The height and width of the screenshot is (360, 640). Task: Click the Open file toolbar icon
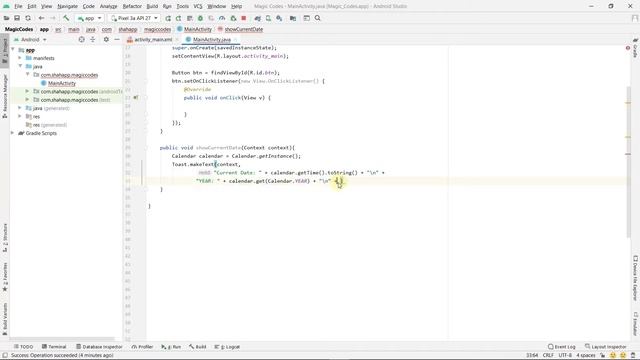click(x=7, y=18)
